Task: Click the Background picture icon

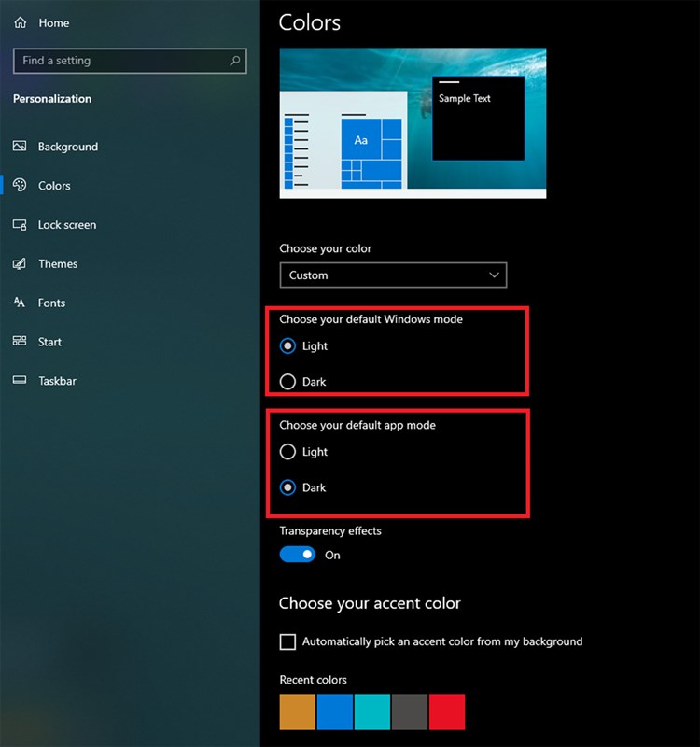Action: point(20,146)
